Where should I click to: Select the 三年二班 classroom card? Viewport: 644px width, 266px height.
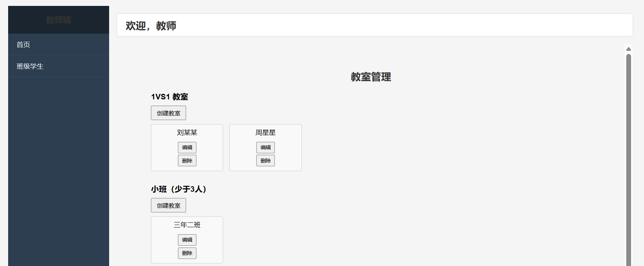coord(187,225)
